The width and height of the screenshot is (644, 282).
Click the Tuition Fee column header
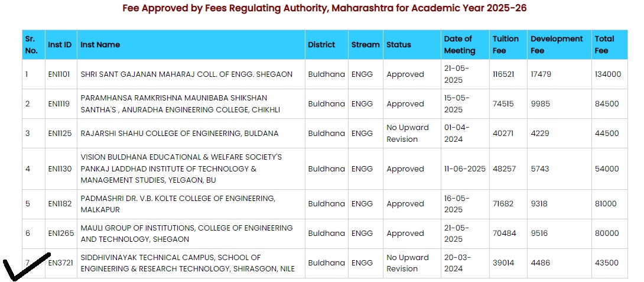[505, 44]
